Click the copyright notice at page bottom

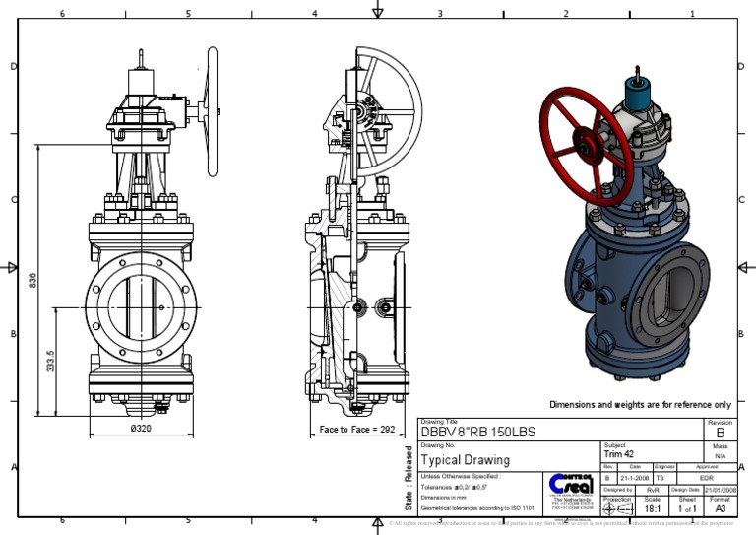click(x=562, y=523)
